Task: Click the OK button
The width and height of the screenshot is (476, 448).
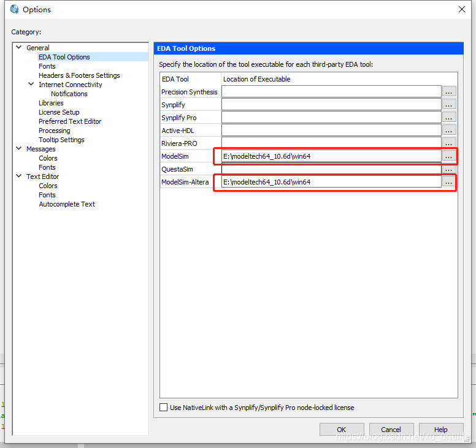Action: click(x=342, y=429)
